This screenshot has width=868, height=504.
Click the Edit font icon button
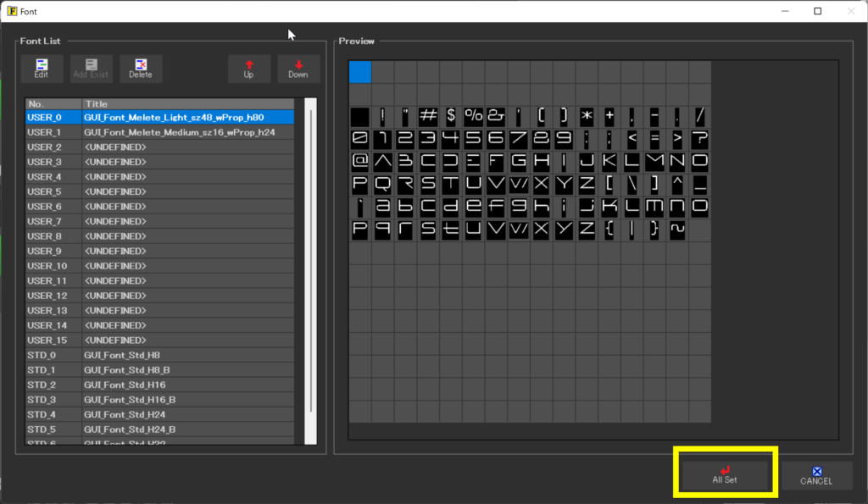[x=42, y=69]
